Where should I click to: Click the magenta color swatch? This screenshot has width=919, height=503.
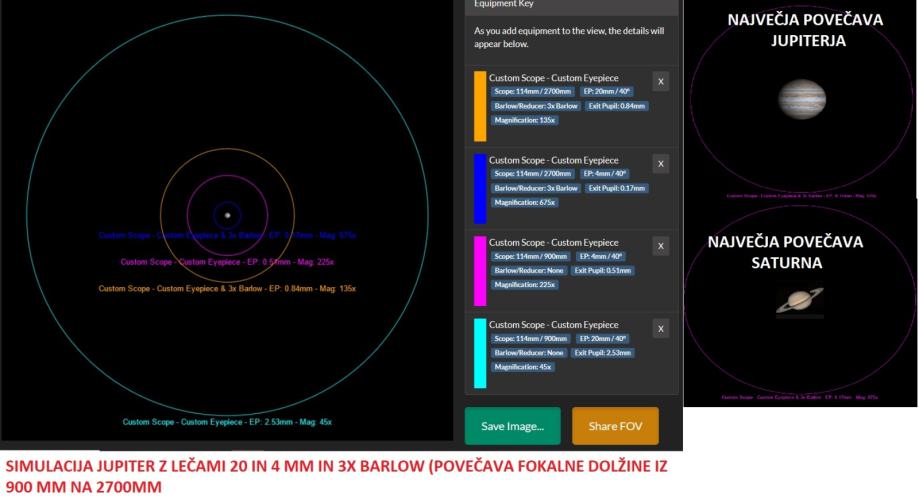tap(480, 270)
